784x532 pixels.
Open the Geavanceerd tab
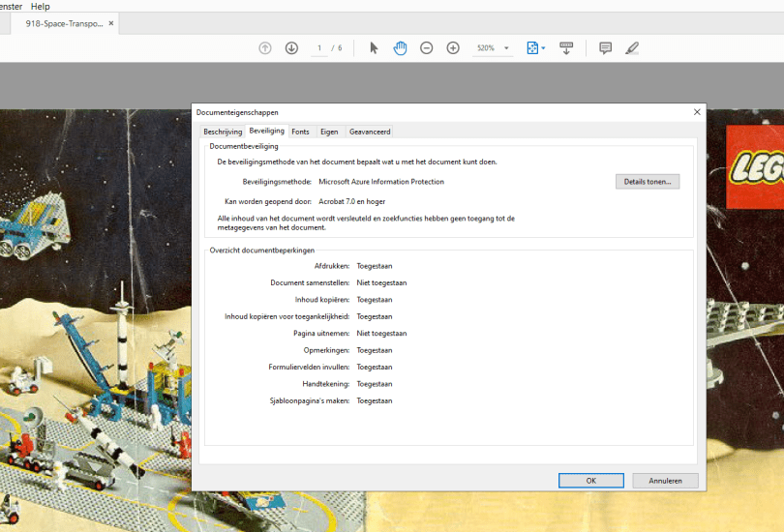tap(370, 132)
